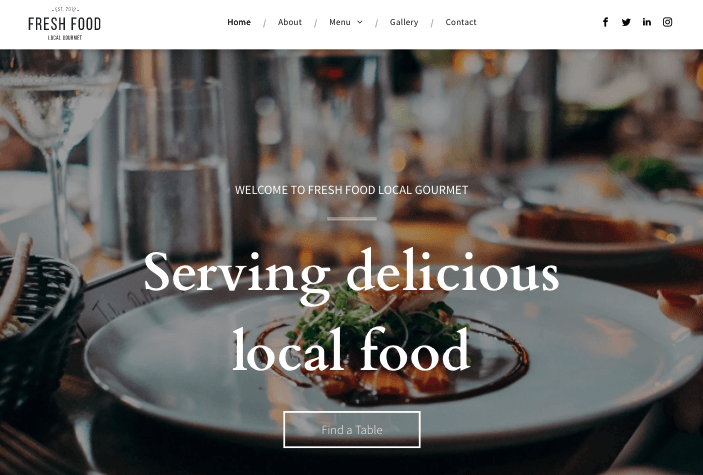Image resolution: width=703 pixels, height=475 pixels.
Task: Go to the Home page link
Action: tap(239, 22)
